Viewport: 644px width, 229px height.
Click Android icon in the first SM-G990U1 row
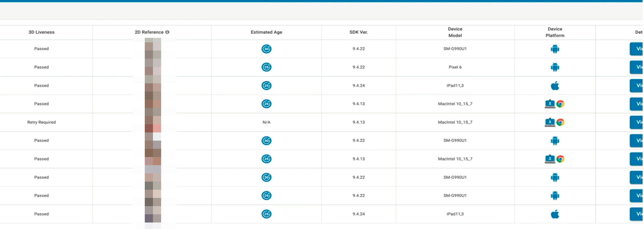[x=555, y=49]
